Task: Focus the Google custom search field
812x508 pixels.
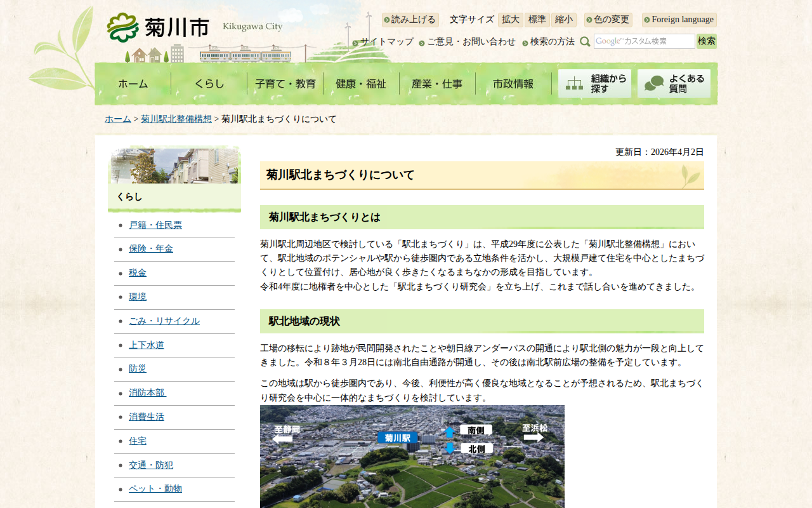Action: pyautogui.click(x=645, y=41)
